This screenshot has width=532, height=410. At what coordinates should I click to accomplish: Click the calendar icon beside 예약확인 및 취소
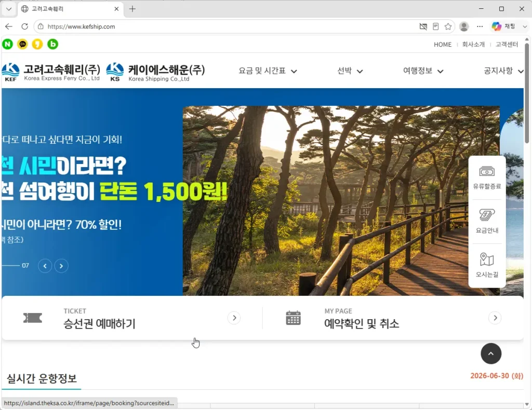(293, 318)
